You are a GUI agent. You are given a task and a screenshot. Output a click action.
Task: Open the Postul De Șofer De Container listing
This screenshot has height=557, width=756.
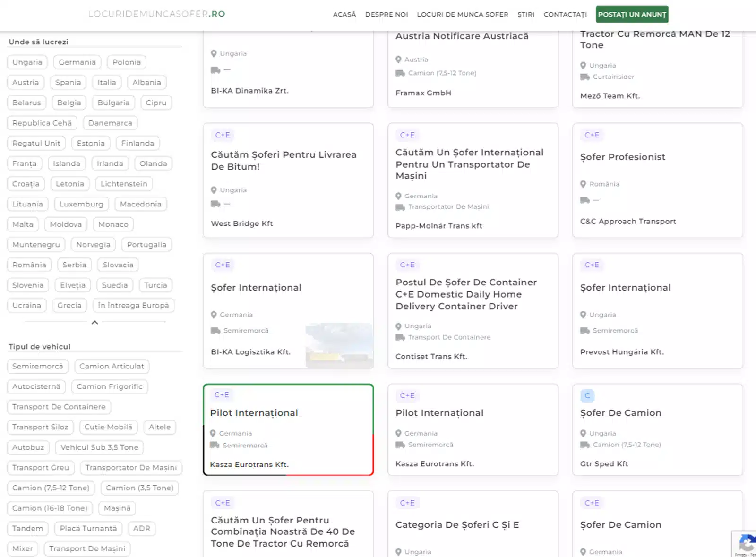[466, 294]
